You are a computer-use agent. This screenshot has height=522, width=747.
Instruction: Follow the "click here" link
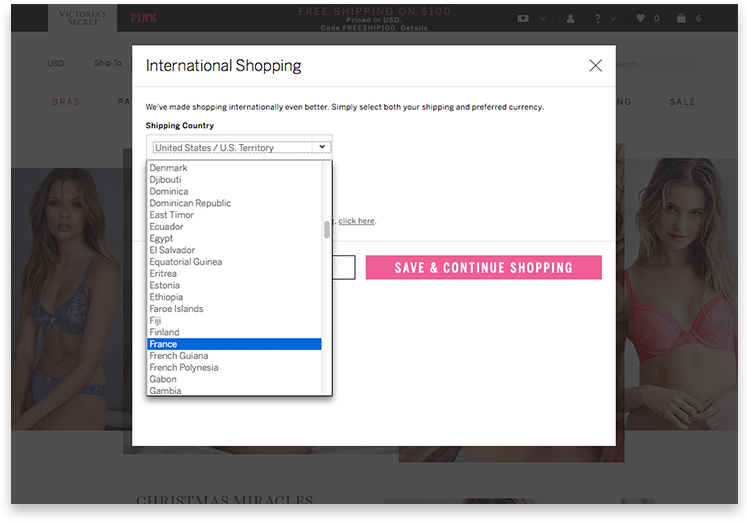[356, 221]
